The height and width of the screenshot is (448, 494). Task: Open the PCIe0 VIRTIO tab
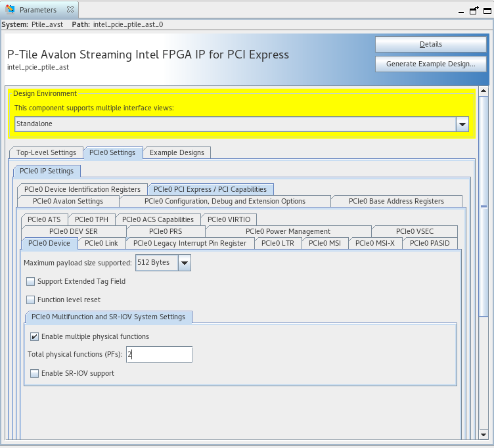click(x=229, y=219)
